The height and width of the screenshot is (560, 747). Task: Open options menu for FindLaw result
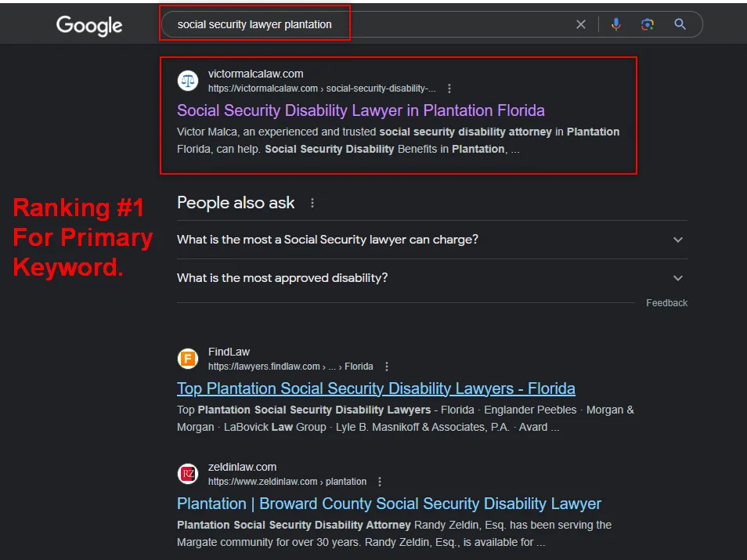pyautogui.click(x=386, y=367)
